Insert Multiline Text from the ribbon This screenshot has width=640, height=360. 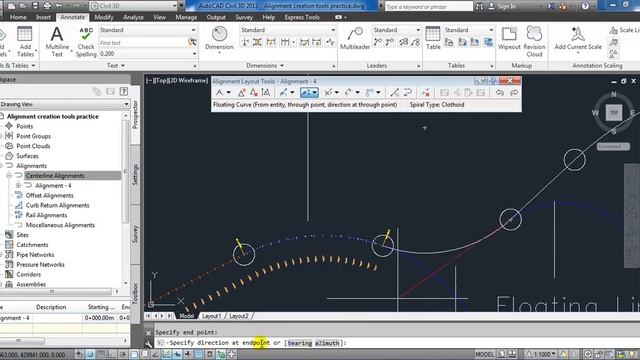coord(57,41)
